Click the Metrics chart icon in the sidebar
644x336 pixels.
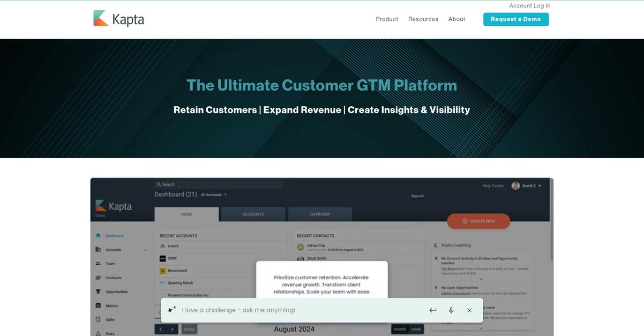point(98,305)
